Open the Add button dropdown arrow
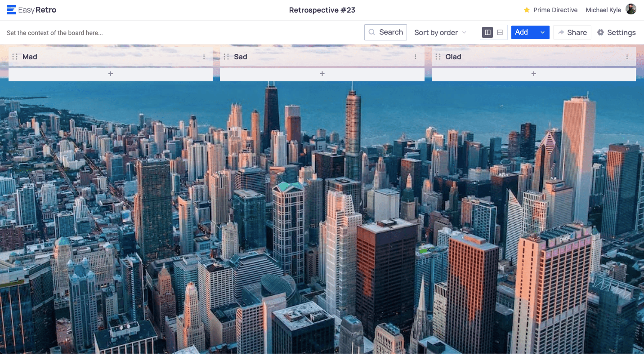Screen dimensions: 644x354 tap(542, 32)
